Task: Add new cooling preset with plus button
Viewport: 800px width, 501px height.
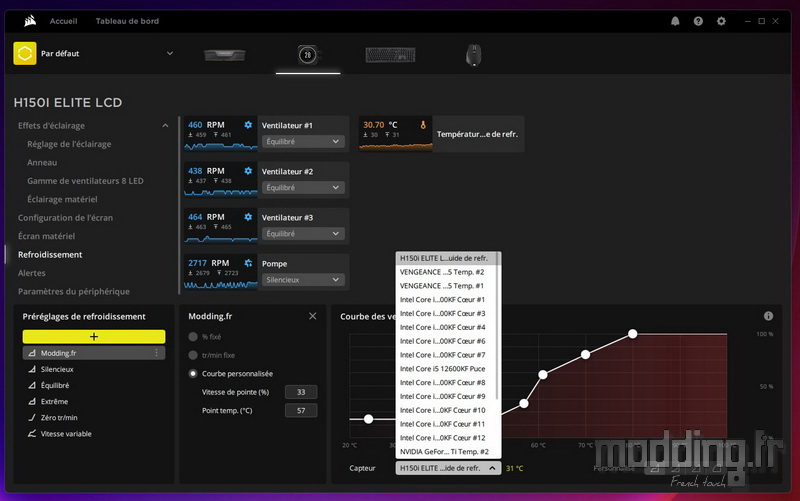Action: pos(94,336)
